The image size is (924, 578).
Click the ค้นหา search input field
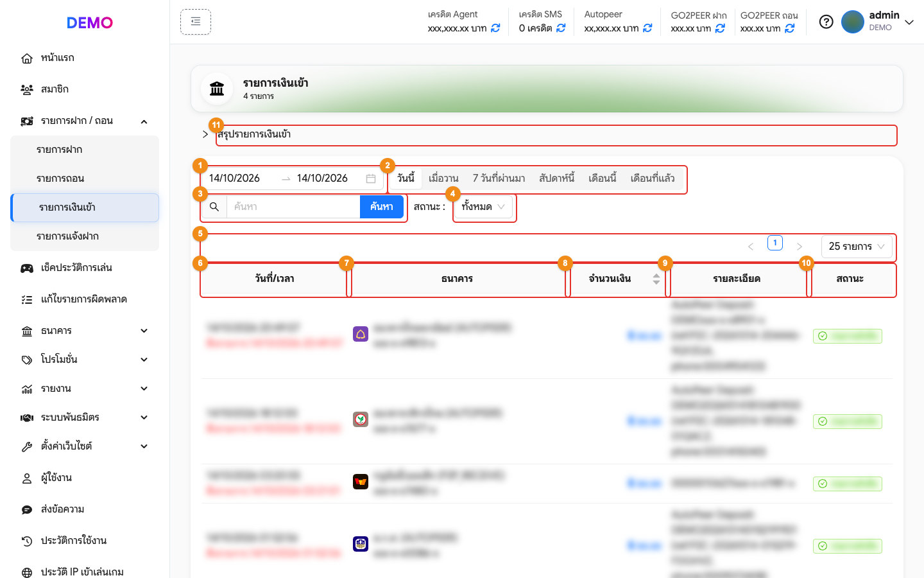[x=294, y=207]
